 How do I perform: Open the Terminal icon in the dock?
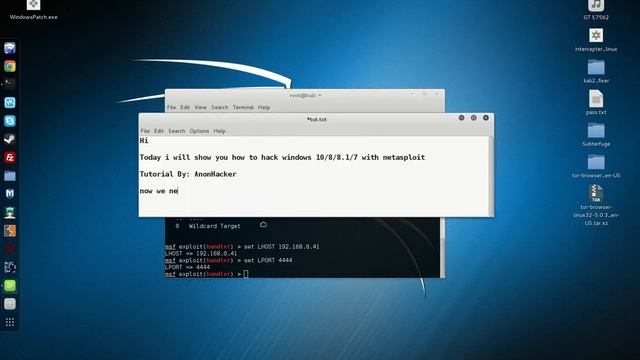point(10,84)
